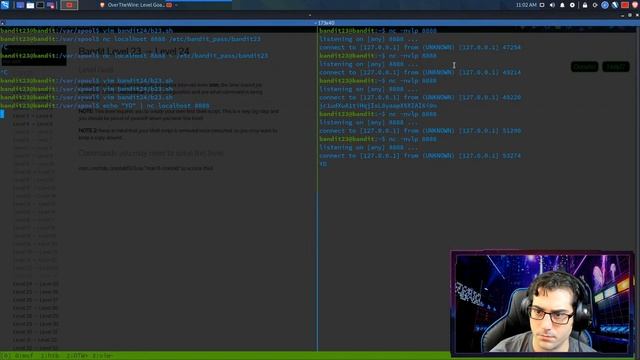This screenshot has width=640, height=360.
Task: Click the padlock icon in the tray
Action: click(x=585, y=5)
